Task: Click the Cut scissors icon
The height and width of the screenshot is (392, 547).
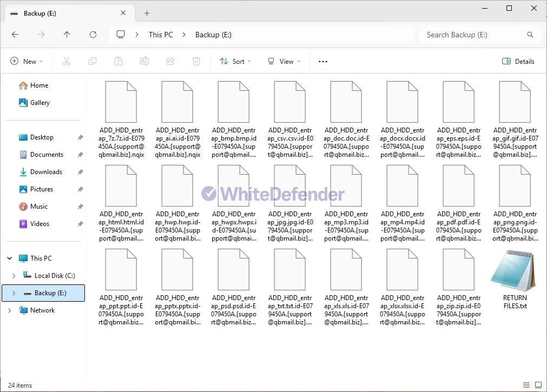Action: [67, 62]
